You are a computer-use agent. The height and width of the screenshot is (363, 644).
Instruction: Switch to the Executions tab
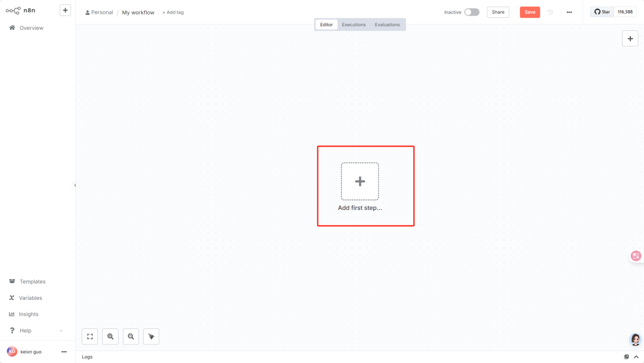(354, 24)
